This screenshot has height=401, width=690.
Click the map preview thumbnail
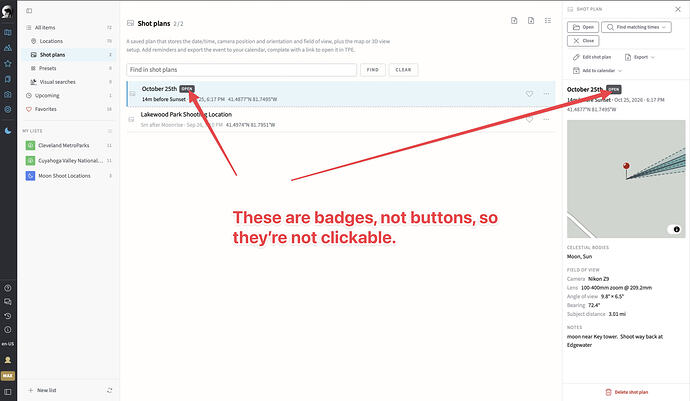point(626,179)
